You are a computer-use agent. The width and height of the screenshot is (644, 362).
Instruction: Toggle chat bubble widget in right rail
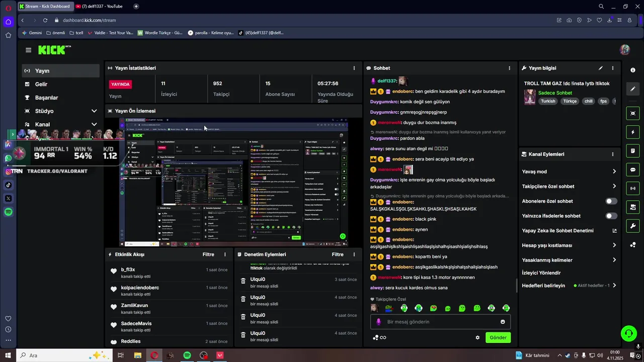click(x=633, y=170)
